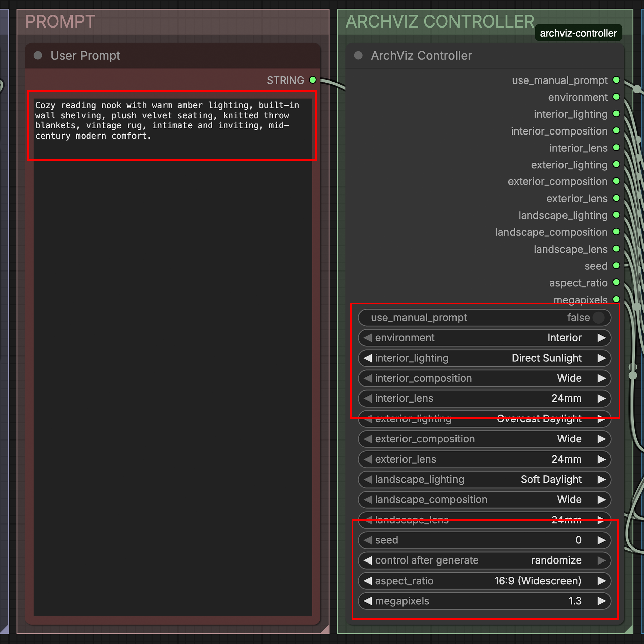Open interior_composition Wide value selector
This screenshot has height=644, width=644.
484,378
